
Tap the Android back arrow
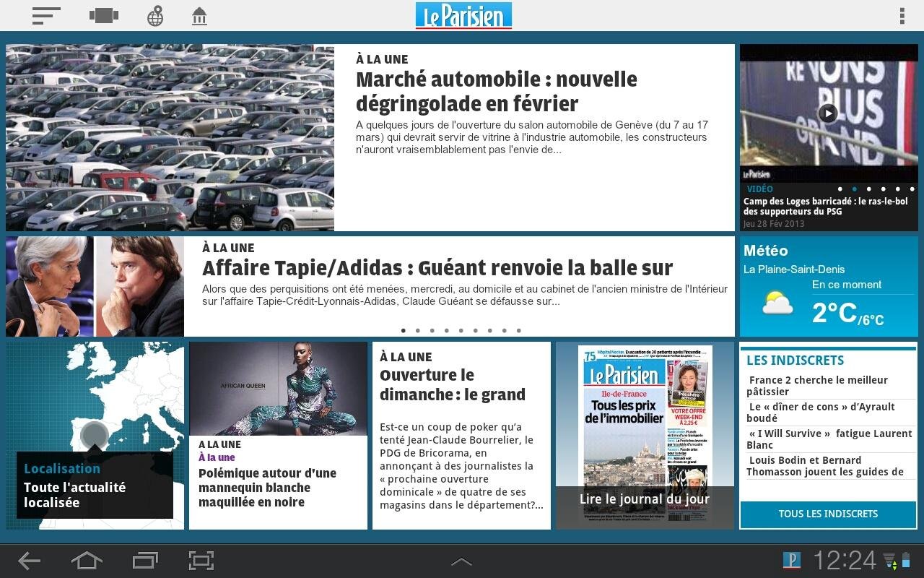click(x=29, y=561)
